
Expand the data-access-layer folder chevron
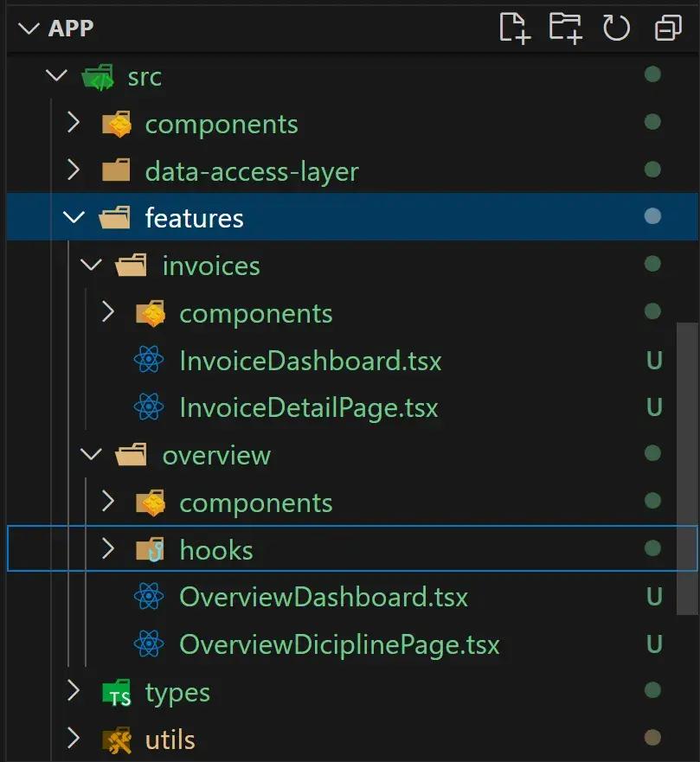pyautogui.click(x=74, y=170)
